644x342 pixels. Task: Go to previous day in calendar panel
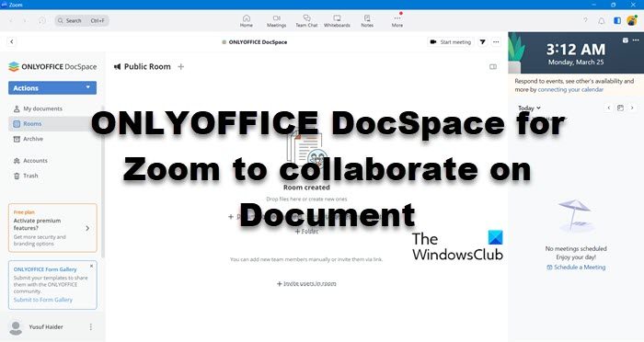(x=609, y=108)
